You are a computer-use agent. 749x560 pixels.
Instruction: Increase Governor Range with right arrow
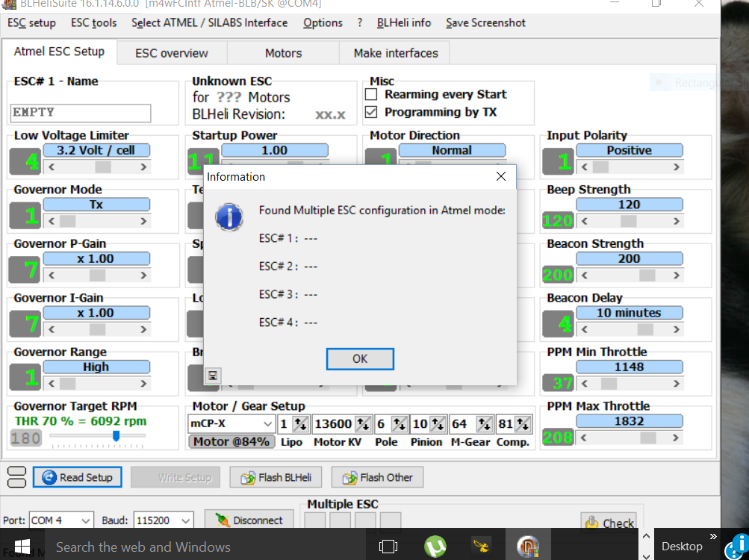click(x=143, y=383)
